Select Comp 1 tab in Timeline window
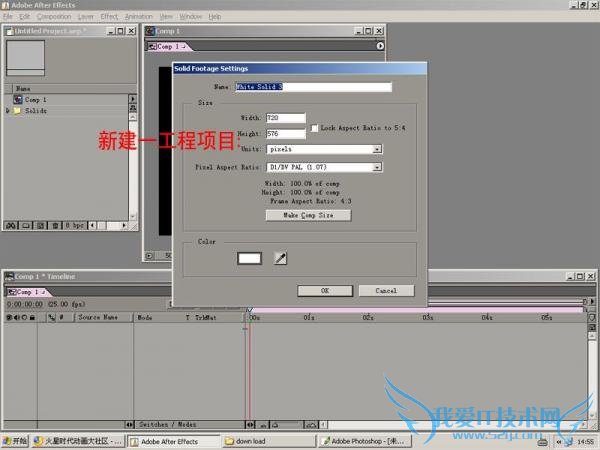 pyautogui.click(x=27, y=292)
